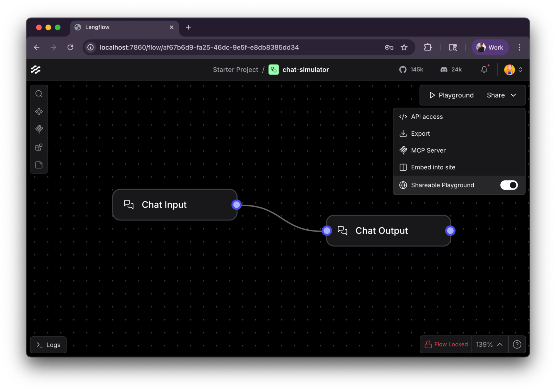Click the browser address bar URL
The image size is (556, 392).
coord(199,48)
